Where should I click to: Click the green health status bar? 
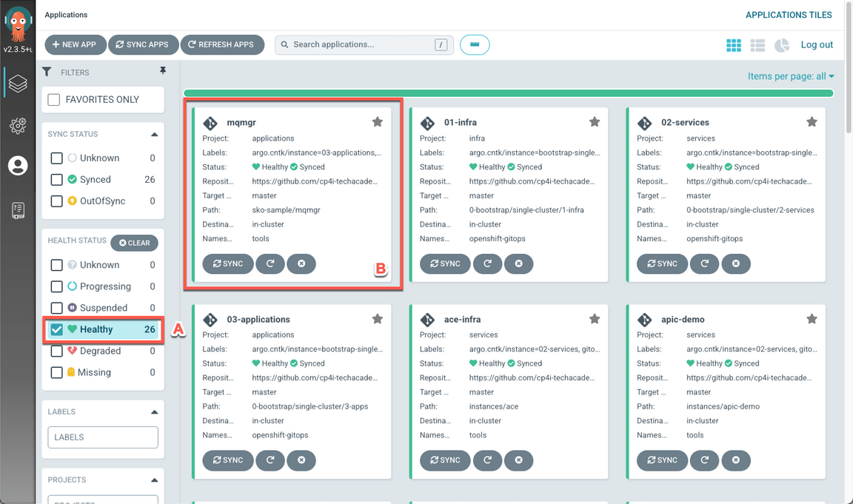[x=508, y=93]
